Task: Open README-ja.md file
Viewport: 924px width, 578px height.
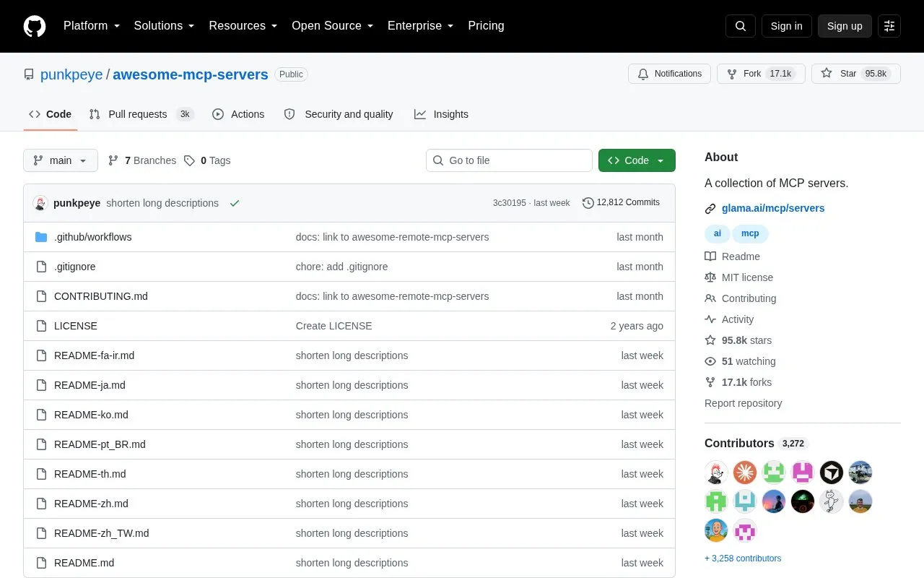Action: point(90,385)
